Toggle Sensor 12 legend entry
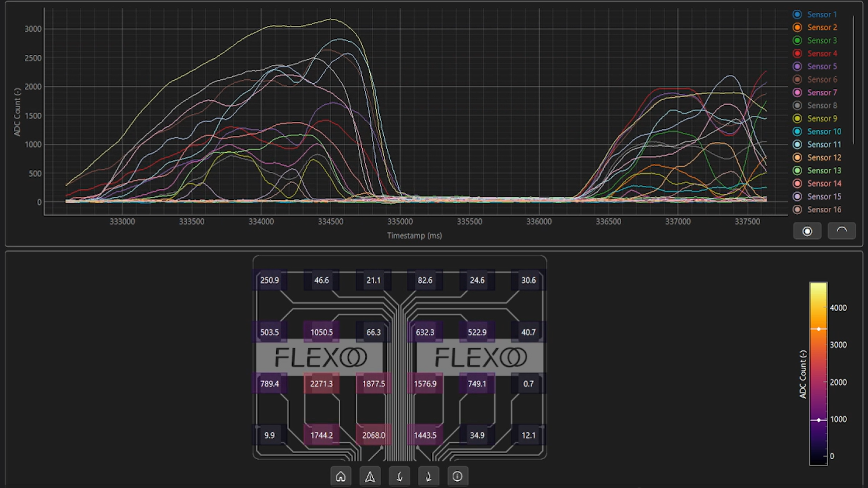 (824, 157)
